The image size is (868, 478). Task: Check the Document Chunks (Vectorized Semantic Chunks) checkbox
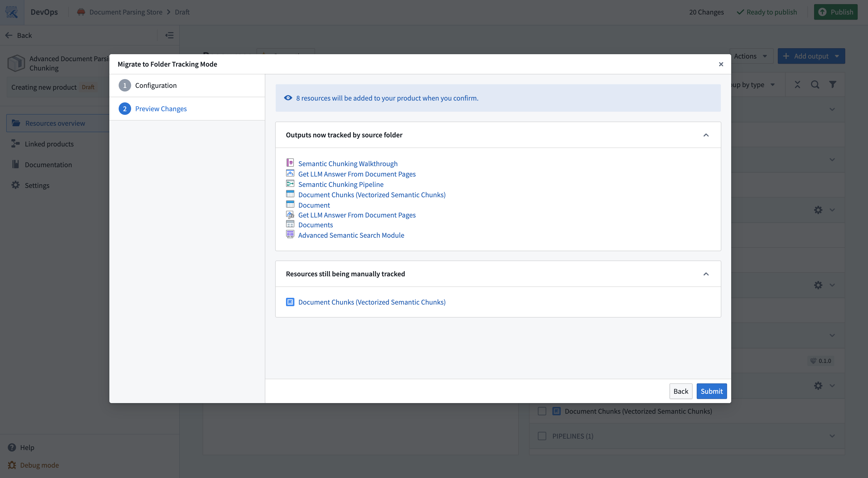coord(542,411)
